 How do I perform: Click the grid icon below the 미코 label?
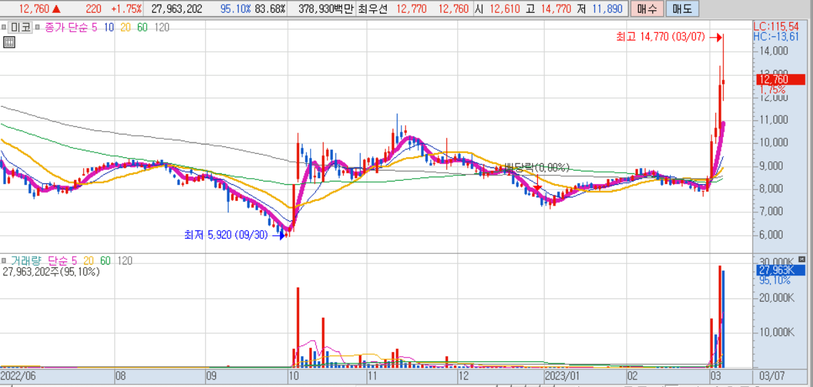tap(9, 43)
